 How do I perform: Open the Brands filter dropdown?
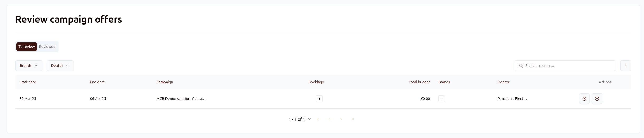(x=29, y=66)
